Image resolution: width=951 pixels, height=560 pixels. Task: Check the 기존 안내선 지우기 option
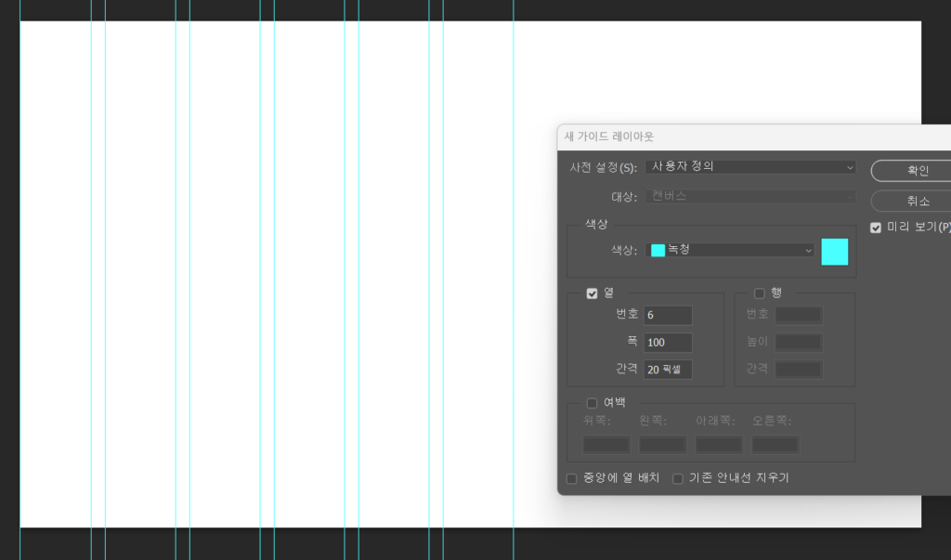(678, 479)
